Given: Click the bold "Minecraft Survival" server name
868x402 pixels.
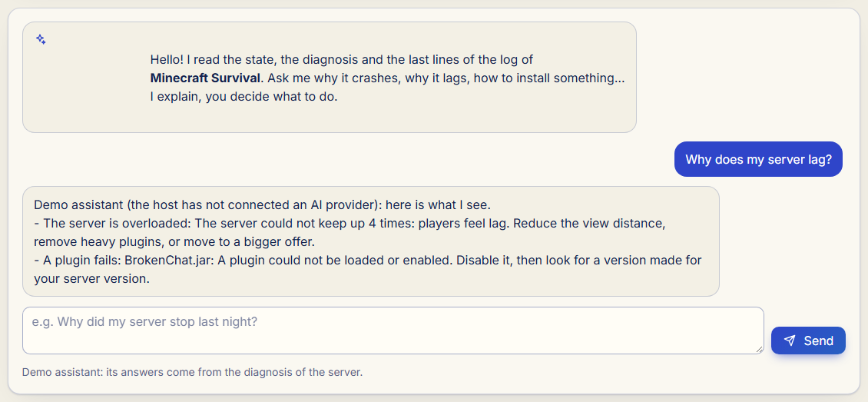Looking at the screenshot, I should (x=205, y=78).
